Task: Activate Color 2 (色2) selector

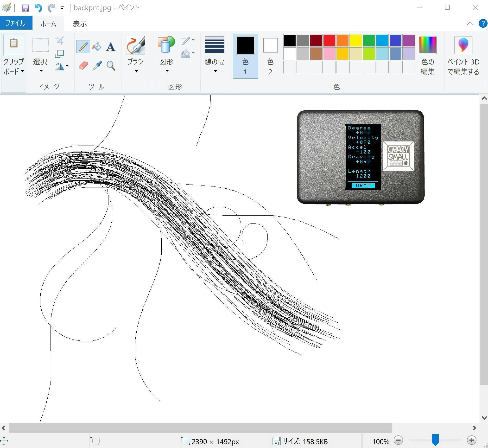Action: pos(270,56)
